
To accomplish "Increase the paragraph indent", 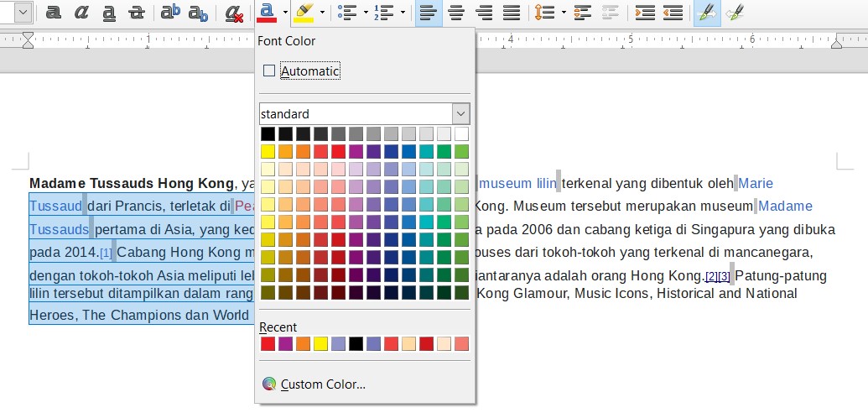I will pyautogui.click(x=645, y=13).
